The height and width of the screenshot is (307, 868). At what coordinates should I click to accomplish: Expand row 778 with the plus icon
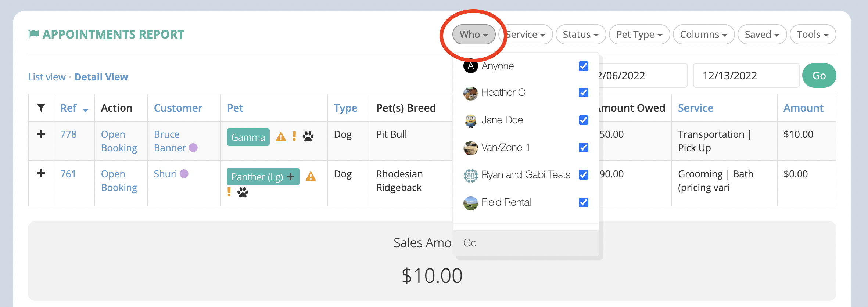41,134
